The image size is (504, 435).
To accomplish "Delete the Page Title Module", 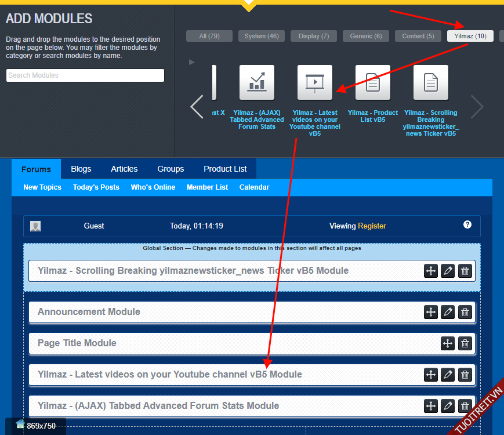I will pyautogui.click(x=465, y=344).
